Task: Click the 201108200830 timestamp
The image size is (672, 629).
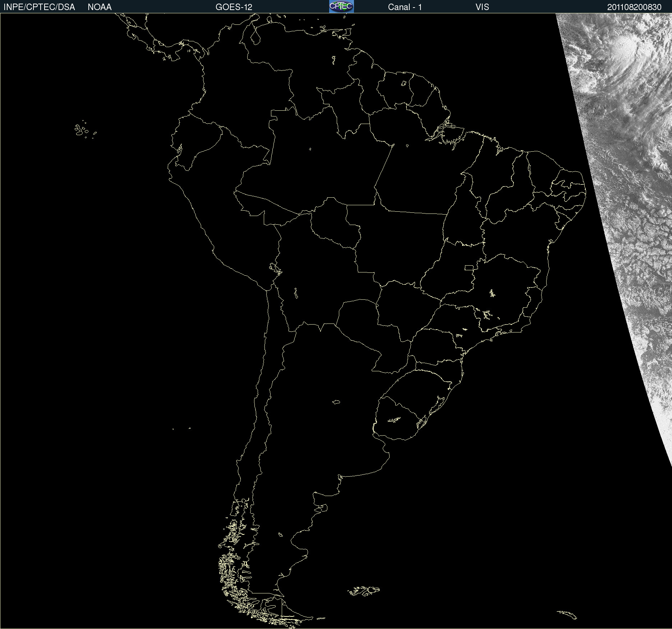Action: (634, 7)
